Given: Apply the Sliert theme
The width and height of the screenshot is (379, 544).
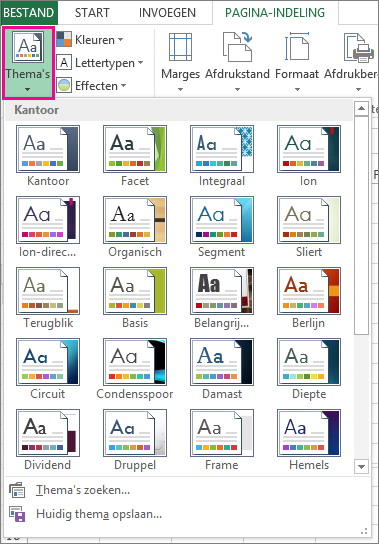Looking at the screenshot, I should [309, 227].
